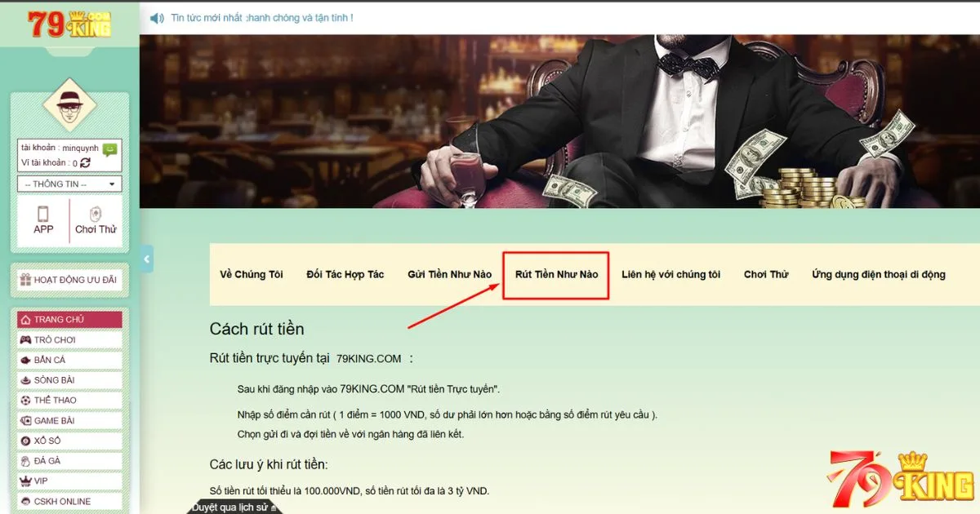The width and height of the screenshot is (980, 514).
Task: Go to TRANG CHỦ home
Action: [69, 320]
